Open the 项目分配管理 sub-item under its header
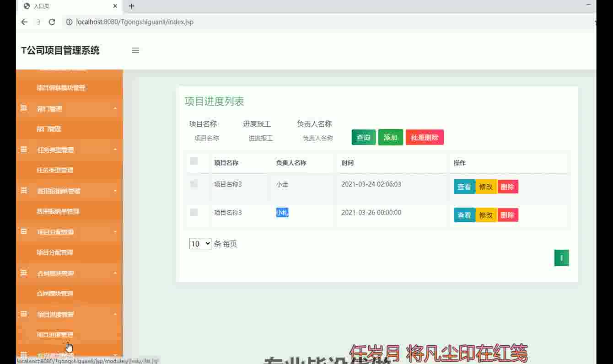This screenshot has height=364, width=613. click(55, 252)
